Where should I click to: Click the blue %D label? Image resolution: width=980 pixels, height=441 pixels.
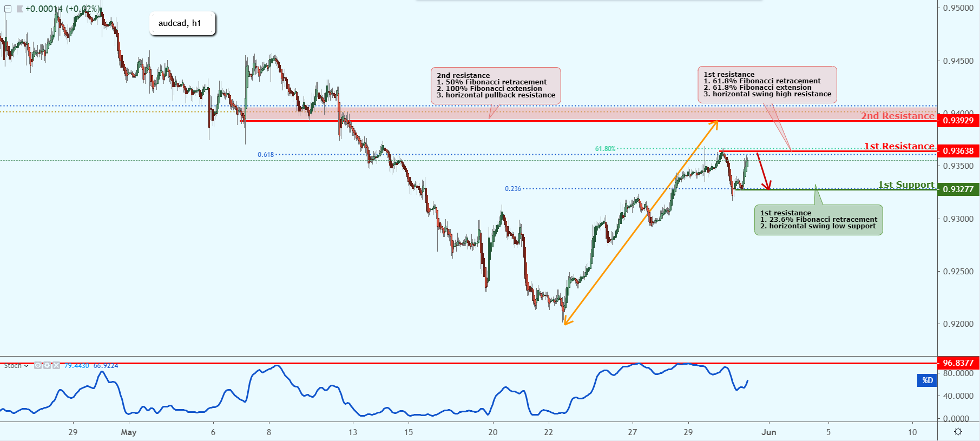click(x=928, y=380)
